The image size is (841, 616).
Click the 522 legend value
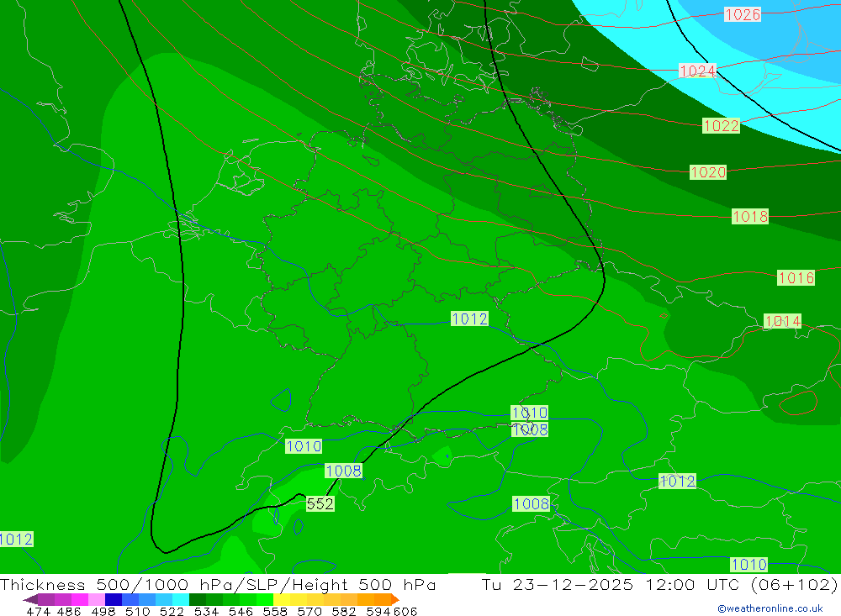tap(172, 611)
